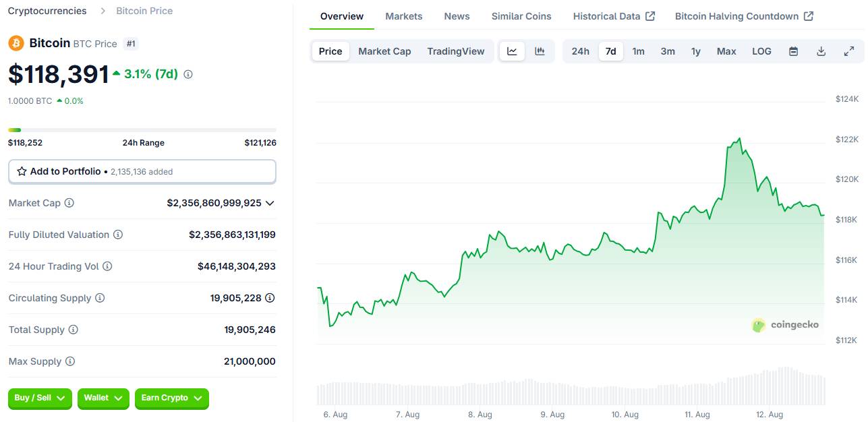868x422 pixels.
Task: Select Price chart mode
Action: point(330,51)
